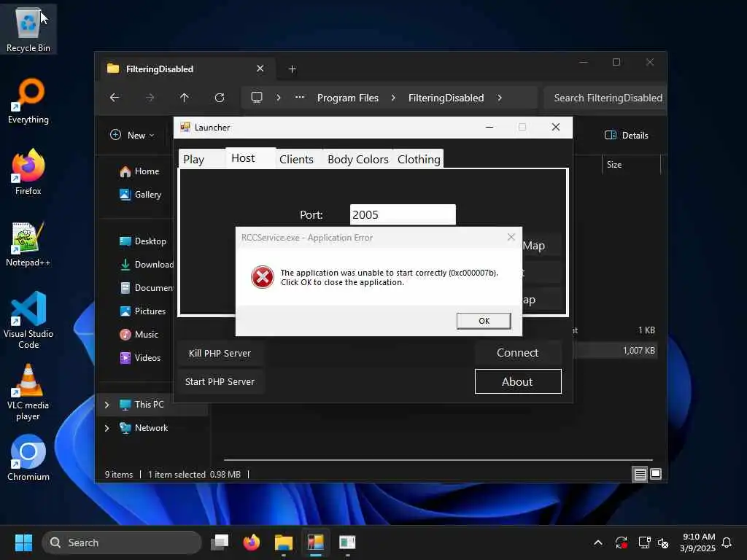The height and width of the screenshot is (560, 747).
Task: Open Task View in the taskbar
Action: [220, 542]
